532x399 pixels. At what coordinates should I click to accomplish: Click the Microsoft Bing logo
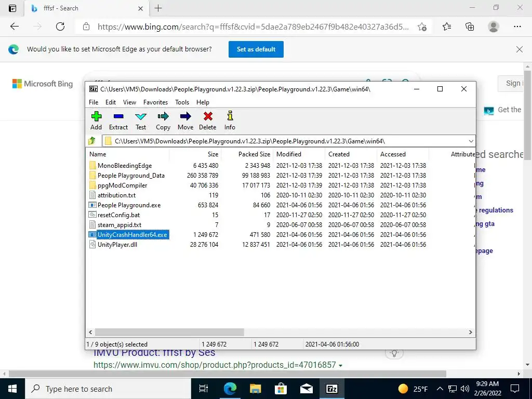[x=43, y=84]
